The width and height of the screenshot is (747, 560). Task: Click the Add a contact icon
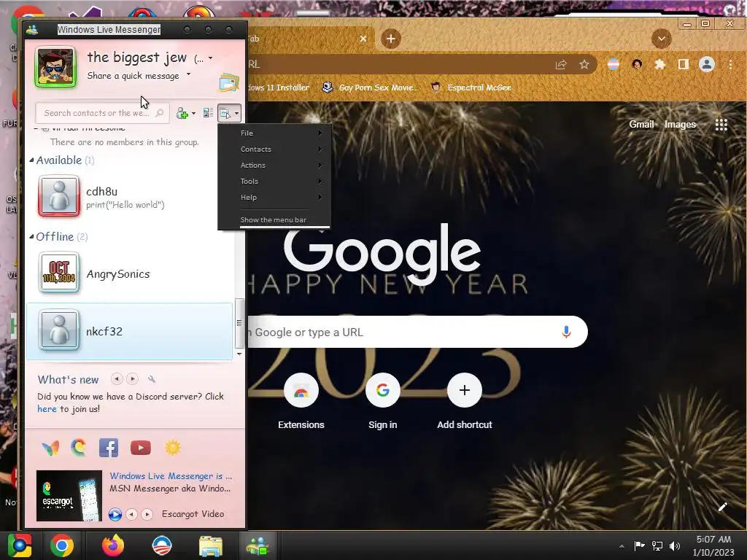point(182,113)
